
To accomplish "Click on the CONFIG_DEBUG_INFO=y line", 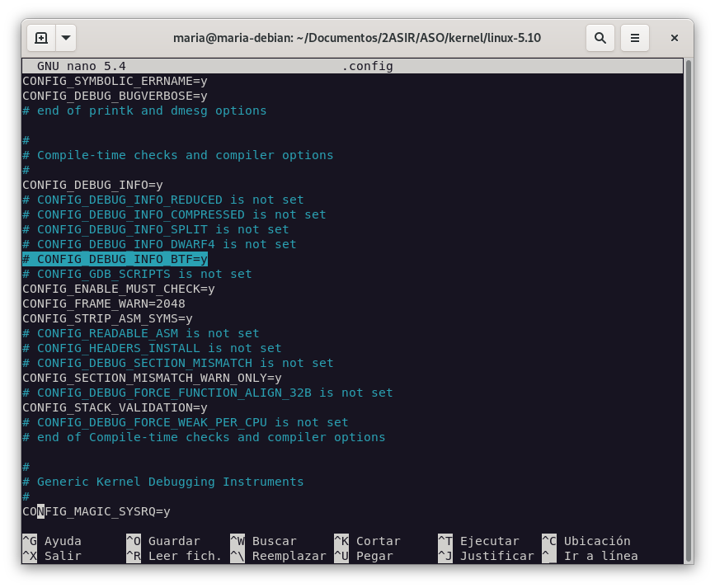I will coord(92,185).
